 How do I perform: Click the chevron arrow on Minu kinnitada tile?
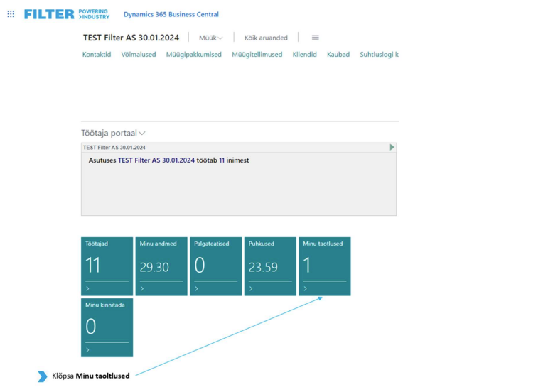[87, 350]
